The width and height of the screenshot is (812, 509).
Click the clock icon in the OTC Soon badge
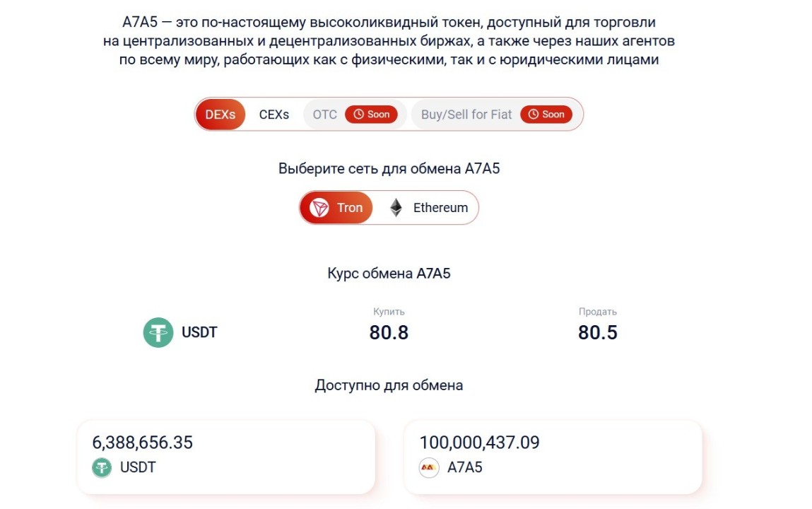tap(358, 115)
